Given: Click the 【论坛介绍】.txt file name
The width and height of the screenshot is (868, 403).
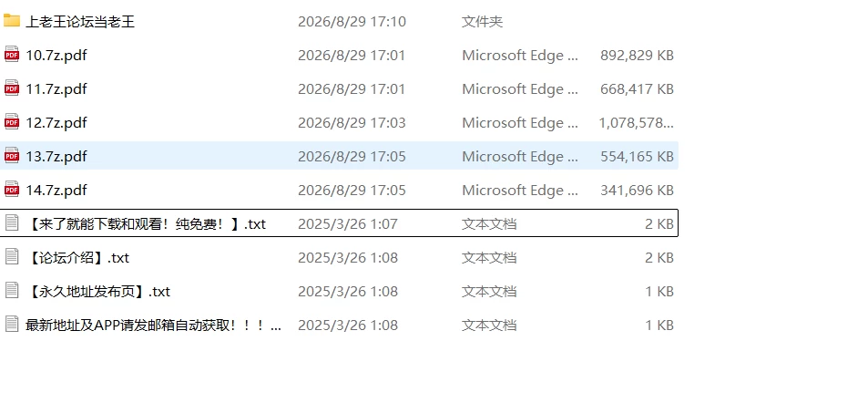Looking at the screenshot, I should tap(77, 258).
